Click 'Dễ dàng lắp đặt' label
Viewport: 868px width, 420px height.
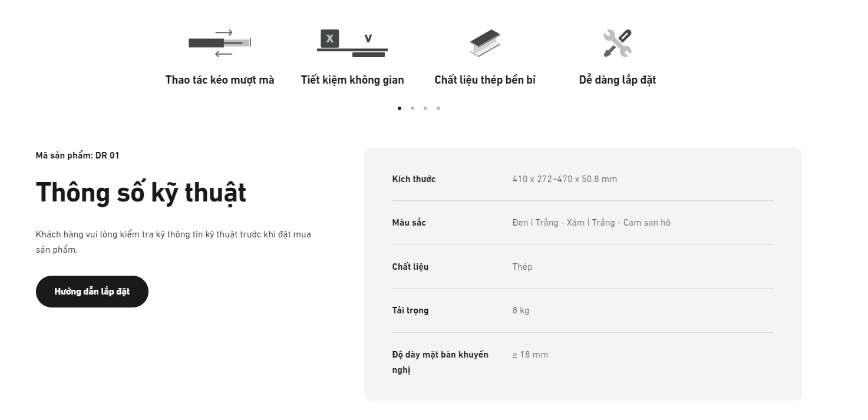click(x=618, y=80)
